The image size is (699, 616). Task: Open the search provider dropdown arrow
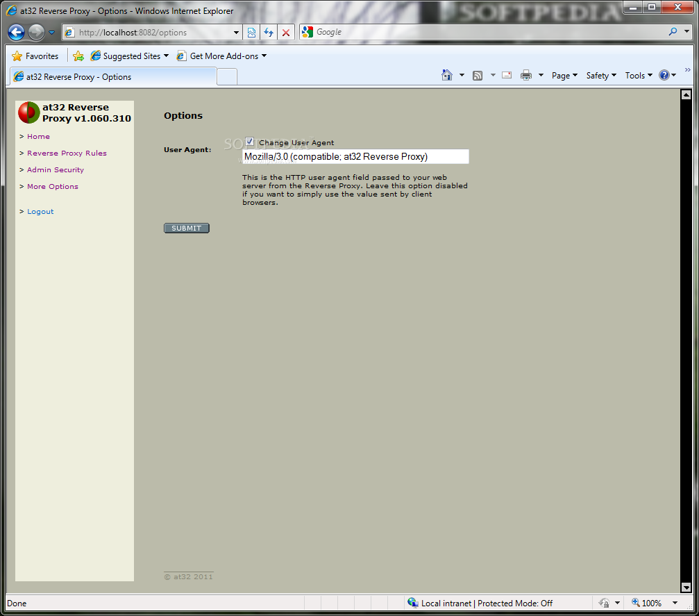[x=687, y=32]
